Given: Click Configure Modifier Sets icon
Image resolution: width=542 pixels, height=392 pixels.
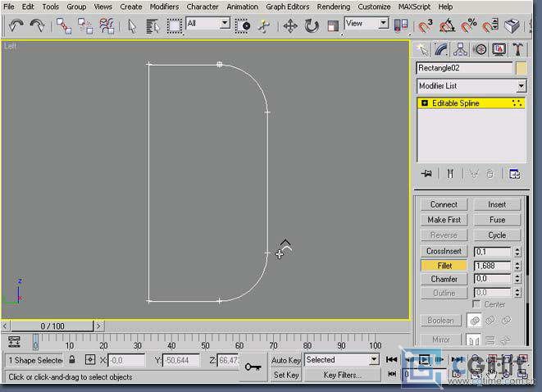Looking at the screenshot, I should tap(514, 174).
